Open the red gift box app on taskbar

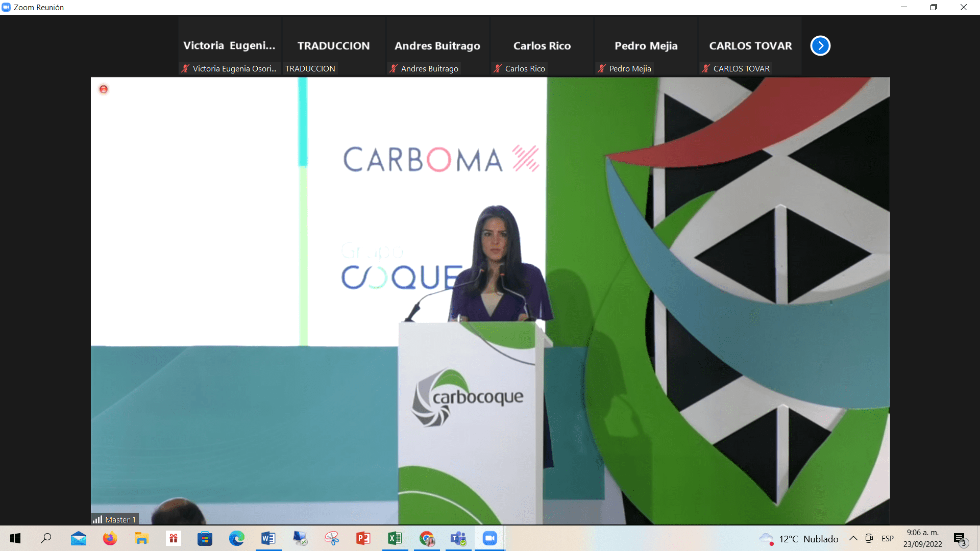(174, 538)
